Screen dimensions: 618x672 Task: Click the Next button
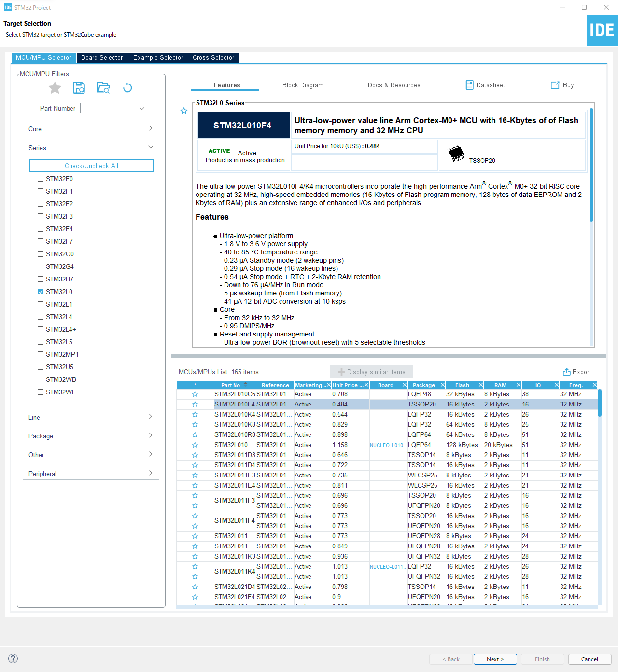pyautogui.click(x=495, y=659)
